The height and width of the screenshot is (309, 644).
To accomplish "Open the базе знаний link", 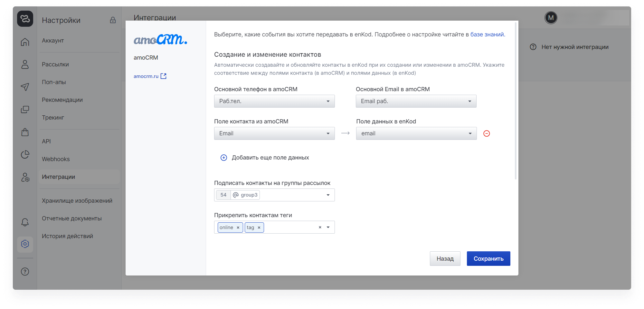I will coord(488,34).
